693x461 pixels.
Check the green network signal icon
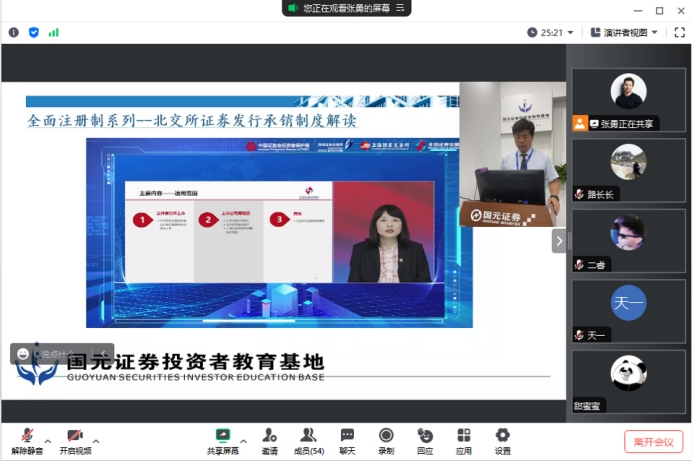(x=53, y=32)
